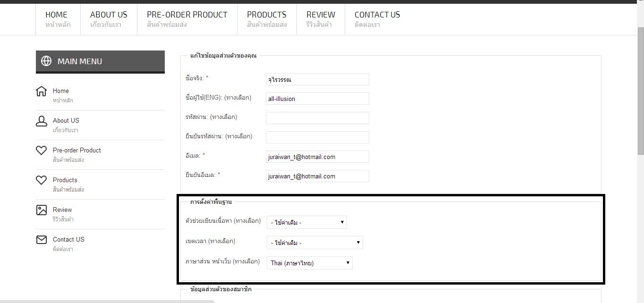The image size is (644, 303).
Task: Click the แก้ไขข้อมูลส่วนตัวของคุณ section heading
Action: click(x=223, y=56)
